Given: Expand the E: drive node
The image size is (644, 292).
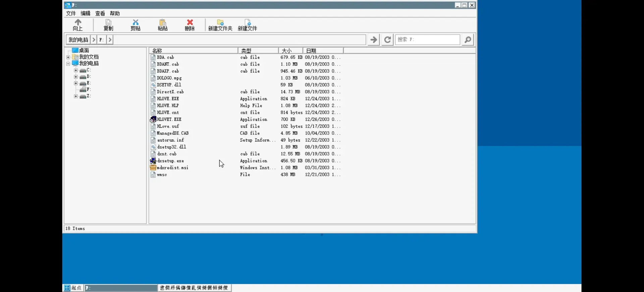Looking at the screenshot, I should pyautogui.click(x=76, y=83).
